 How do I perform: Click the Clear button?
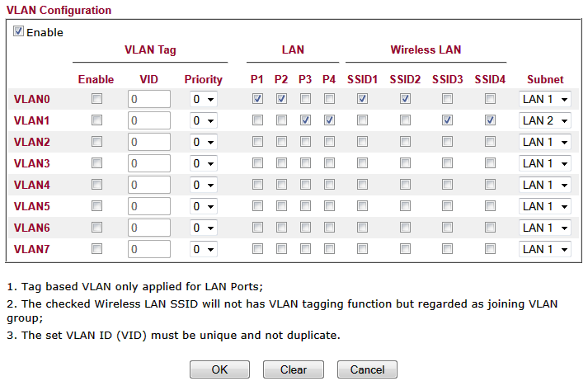pos(293,369)
